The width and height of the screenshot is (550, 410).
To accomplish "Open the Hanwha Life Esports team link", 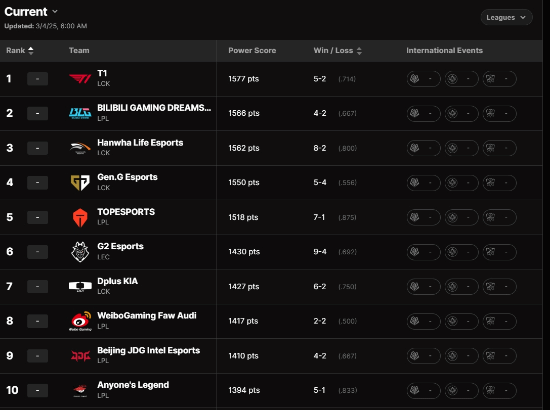I will click(140, 143).
